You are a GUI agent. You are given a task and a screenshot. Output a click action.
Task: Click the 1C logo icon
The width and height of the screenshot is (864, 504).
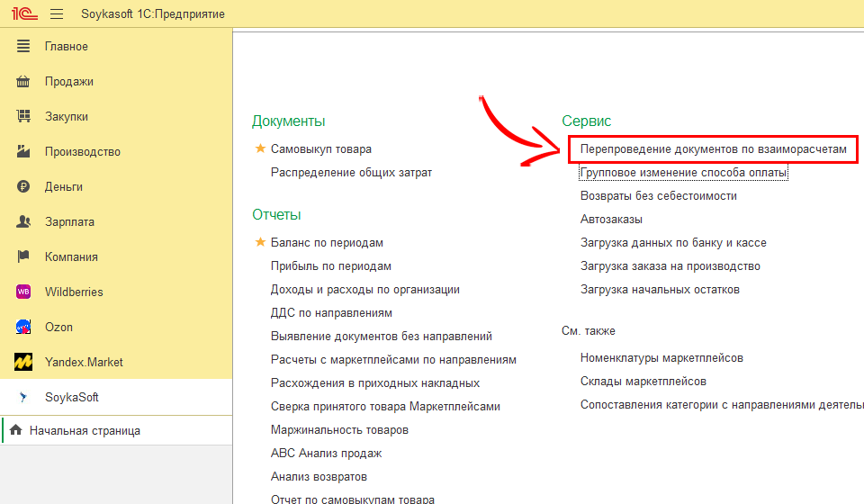point(23,13)
